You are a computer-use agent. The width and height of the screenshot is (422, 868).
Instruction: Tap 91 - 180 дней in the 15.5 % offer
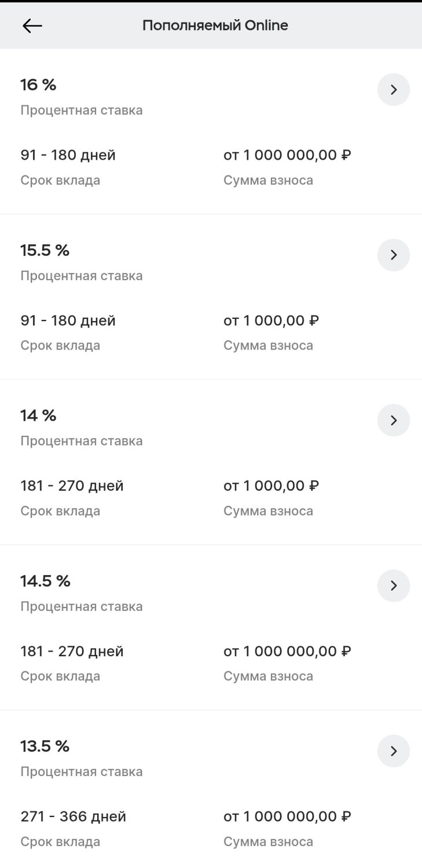pos(68,321)
